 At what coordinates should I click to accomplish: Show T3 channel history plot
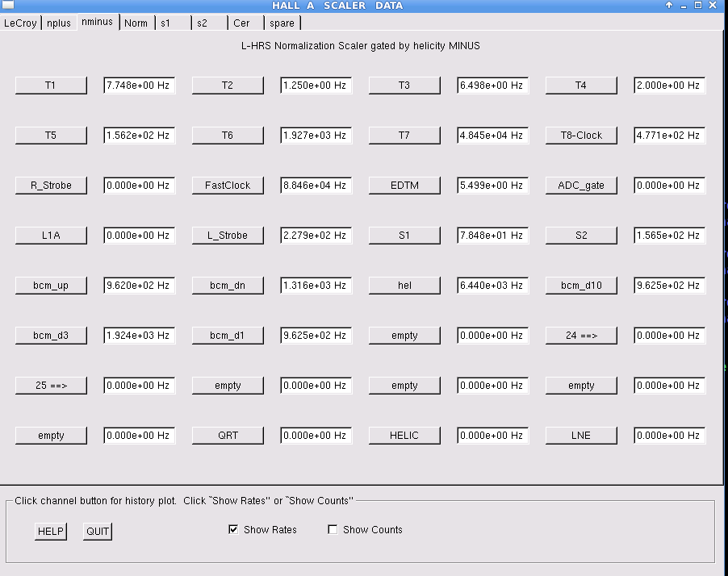404,86
